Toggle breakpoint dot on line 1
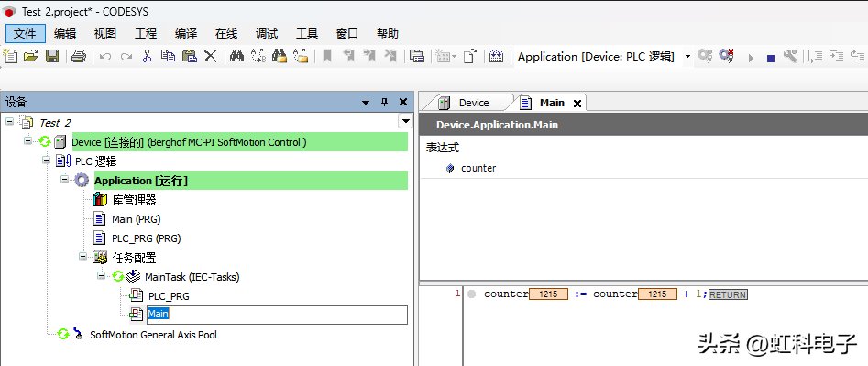Viewport: 868px width, 366px height. [472, 294]
